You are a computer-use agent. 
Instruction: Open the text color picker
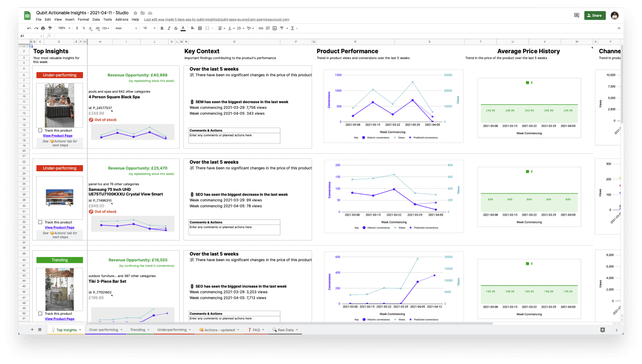pyautogui.click(x=183, y=28)
